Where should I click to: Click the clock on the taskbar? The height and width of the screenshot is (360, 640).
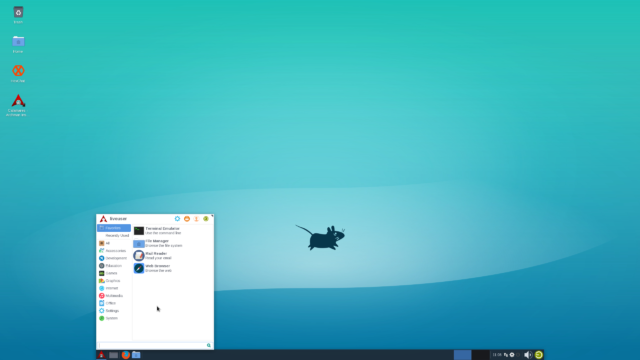[x=497, y=355]
